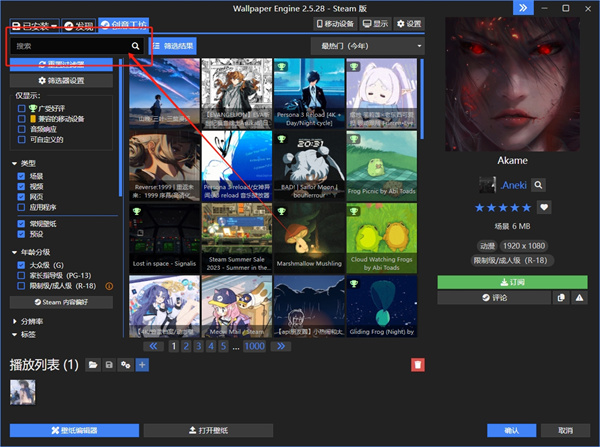Add Akame to favorites with heart icon

pyautogui.click(x=544, y=207)
